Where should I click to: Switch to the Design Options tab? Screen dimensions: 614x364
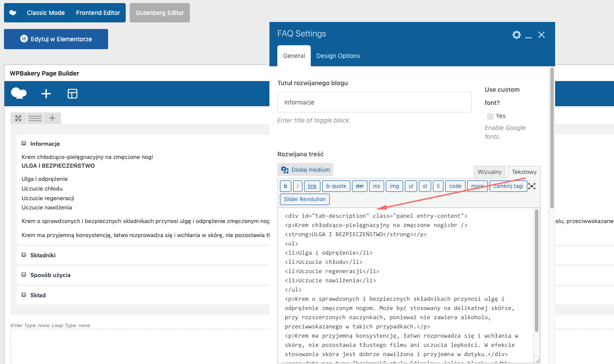(338, 56)
